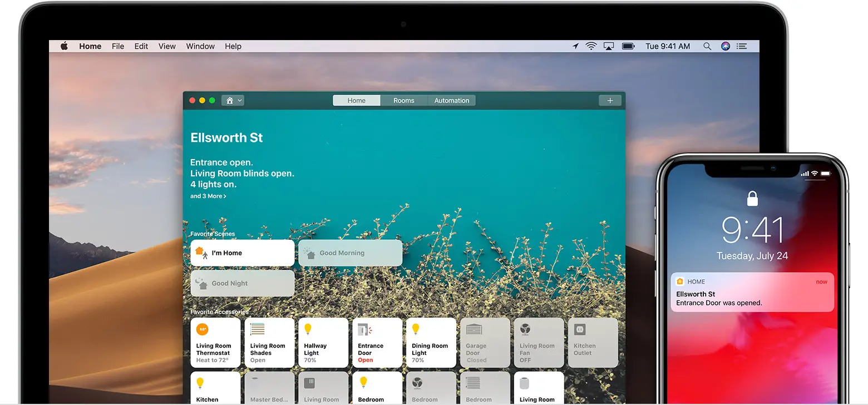Tap the iPhone status bar Wi-Fi icon
Screen dimensions: 868x405
tap(815, 174)
